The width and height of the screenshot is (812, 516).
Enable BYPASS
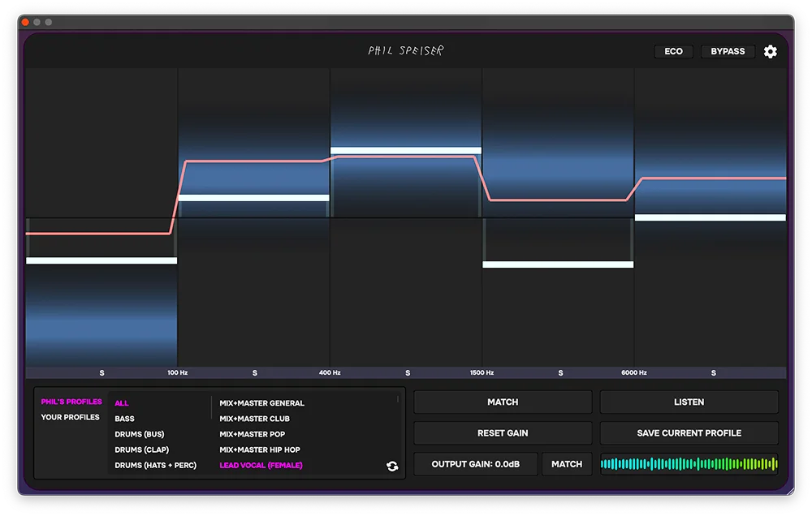[728, 51]
